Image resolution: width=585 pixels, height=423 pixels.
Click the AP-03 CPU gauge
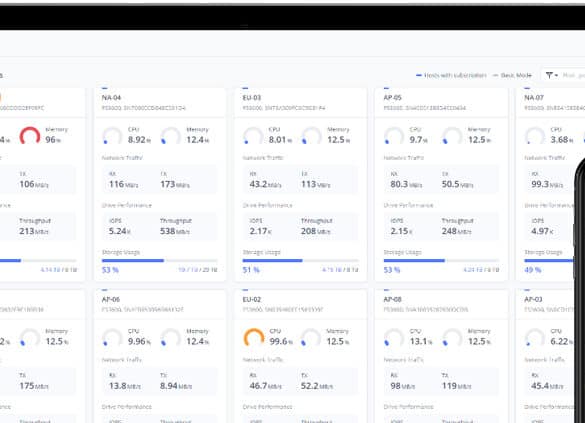(535, 338)
